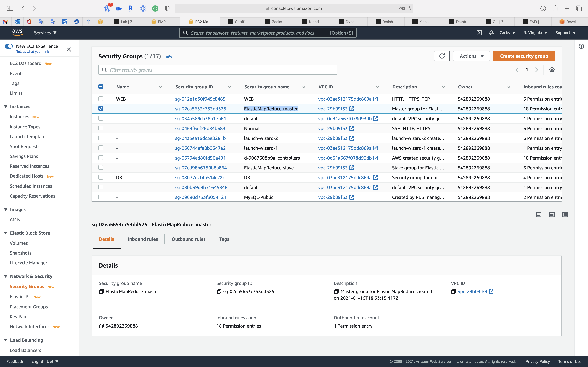The image size is (588, 367).
Task: Open AWS CloudShell icon in top bar
Action: tap(479, 33)
